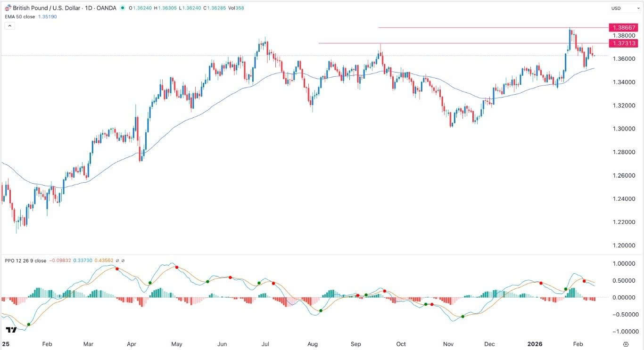
Task: Click the 1.37313 red price label
Action: (623, 43)
